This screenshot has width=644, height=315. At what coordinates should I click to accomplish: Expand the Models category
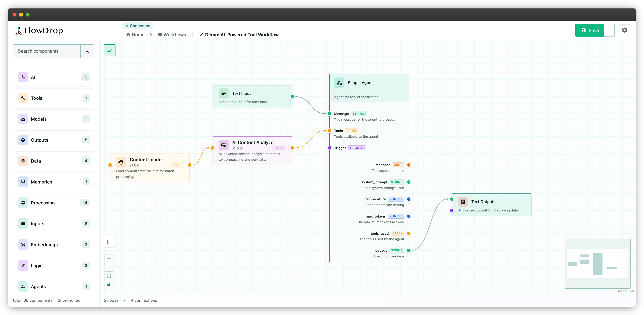pyautogui.click(x=54, y=119)
